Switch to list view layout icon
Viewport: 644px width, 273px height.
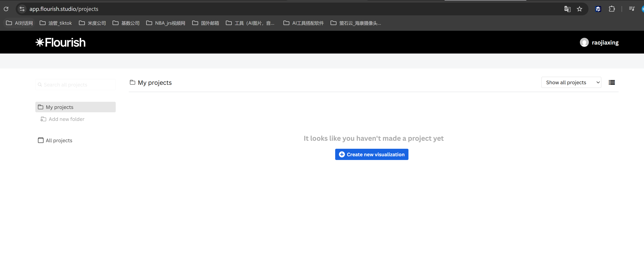(x=611, y=83)
